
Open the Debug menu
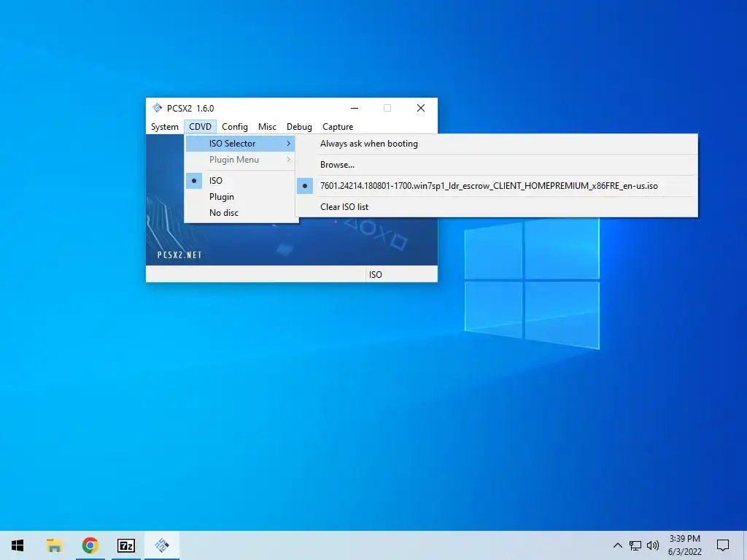click(299, 127)
